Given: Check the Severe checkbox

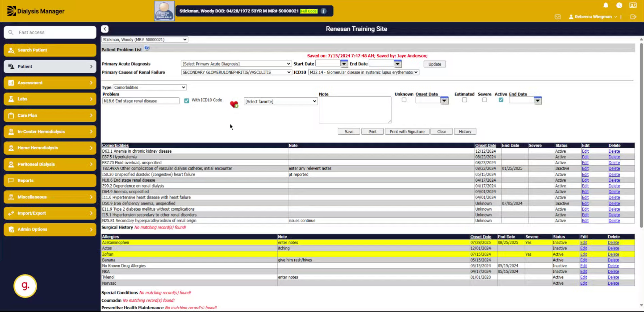Looking at the screenshot, I should pos(484,100).
